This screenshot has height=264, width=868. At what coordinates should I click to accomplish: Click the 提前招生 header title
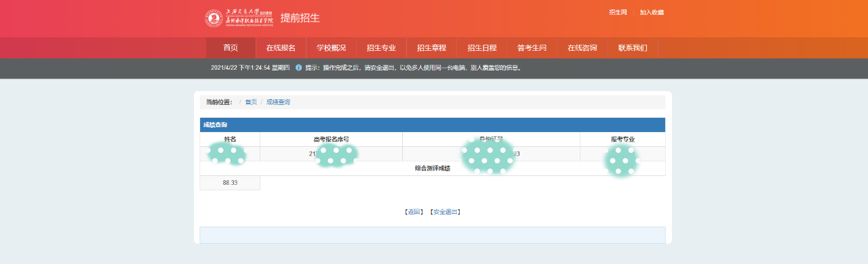pyautogui.click(x=300, y=18)
